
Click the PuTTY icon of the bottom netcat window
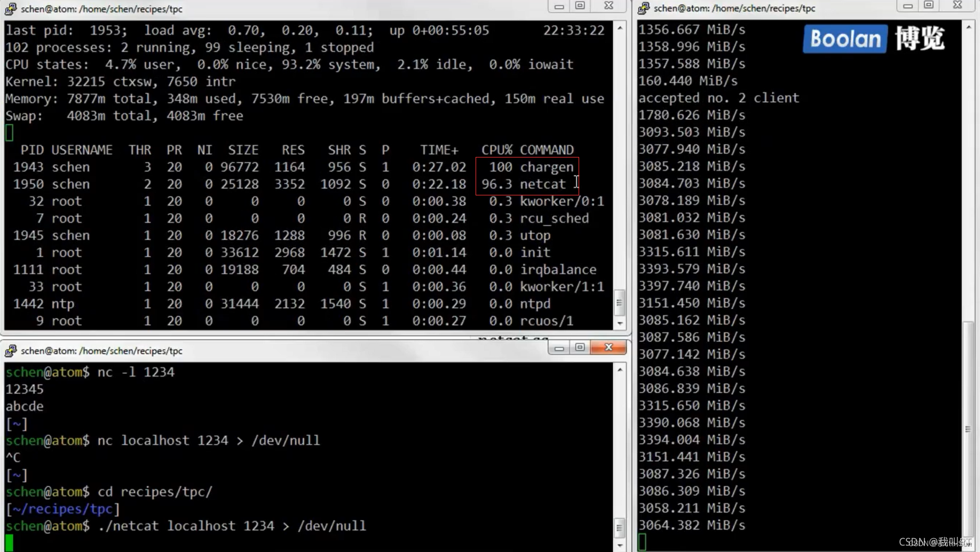coord(11,351)
